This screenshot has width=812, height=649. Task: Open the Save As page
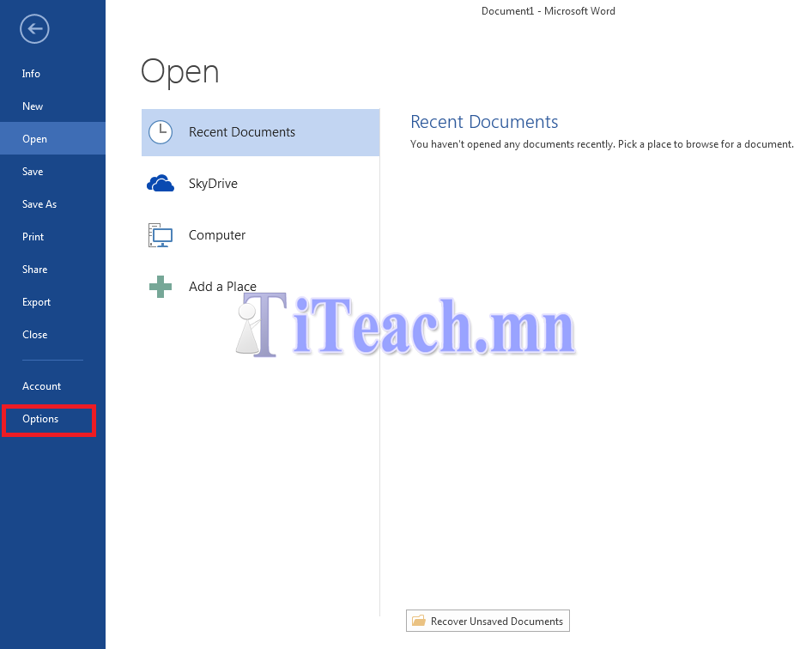[x=39, y=204]
